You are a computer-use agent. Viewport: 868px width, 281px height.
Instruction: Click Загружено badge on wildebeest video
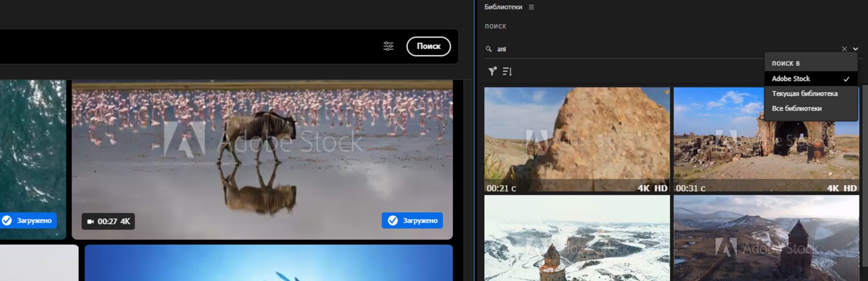click(412, 220)
